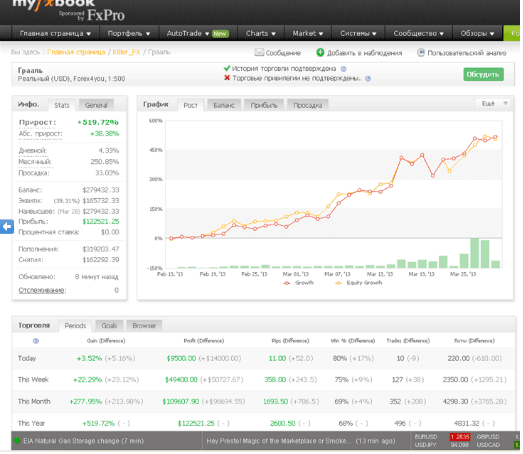Switch to the Просадка chart tab

coord(308,105)
